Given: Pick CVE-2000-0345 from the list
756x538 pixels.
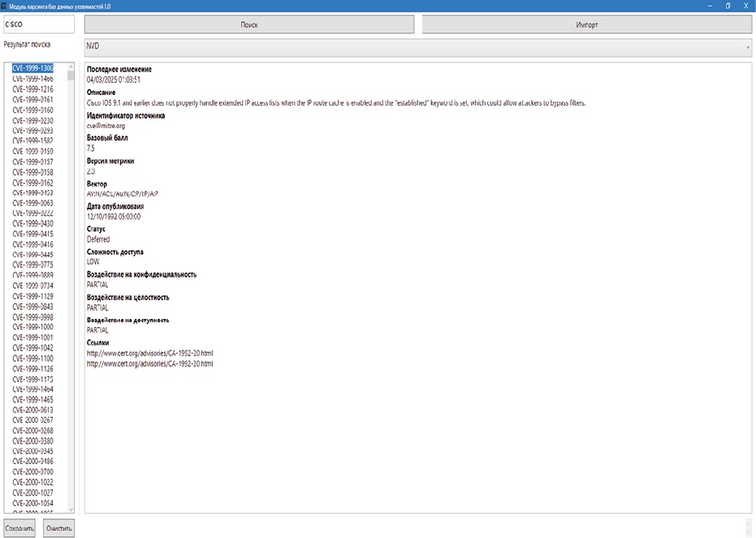Looking at the screenshot, I should [x=32, y=451].
